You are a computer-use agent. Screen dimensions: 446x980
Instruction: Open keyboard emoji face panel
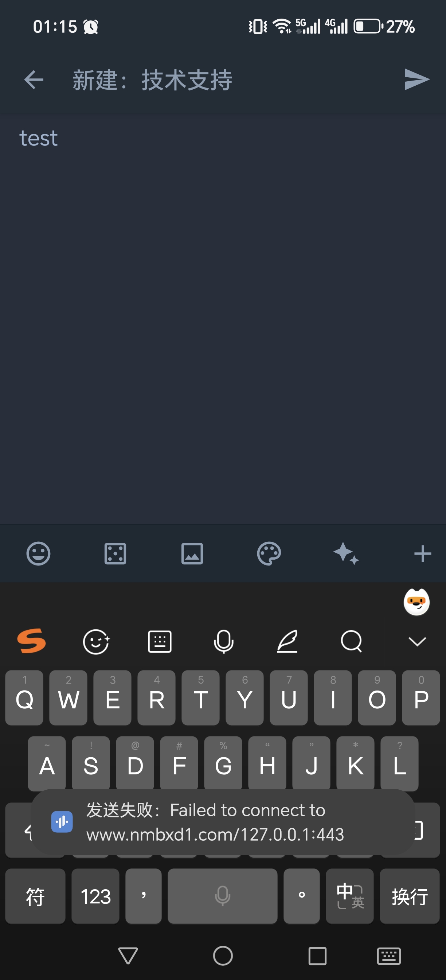[96, 641]
